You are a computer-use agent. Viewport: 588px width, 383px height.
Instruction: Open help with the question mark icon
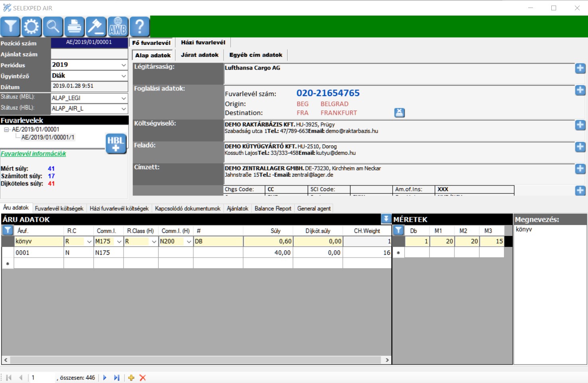[140, 27]
